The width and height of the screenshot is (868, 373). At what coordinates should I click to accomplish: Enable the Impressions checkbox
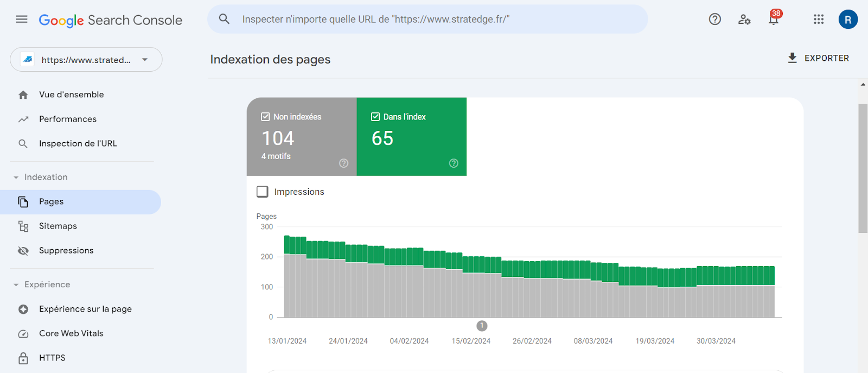click(x=263, y=192)
